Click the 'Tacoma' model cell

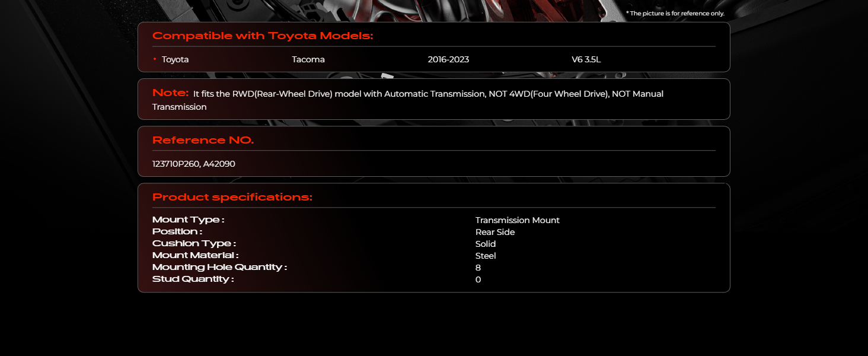(308, 59)
